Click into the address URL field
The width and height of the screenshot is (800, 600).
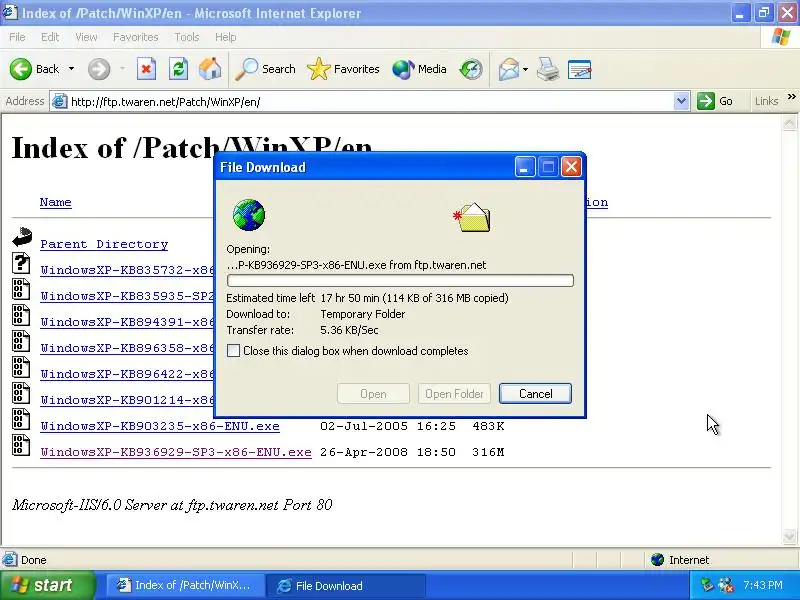(x=370, y=102)
